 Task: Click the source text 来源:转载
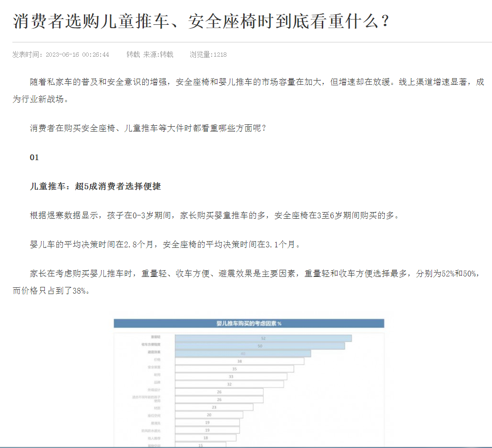[158, 55]
